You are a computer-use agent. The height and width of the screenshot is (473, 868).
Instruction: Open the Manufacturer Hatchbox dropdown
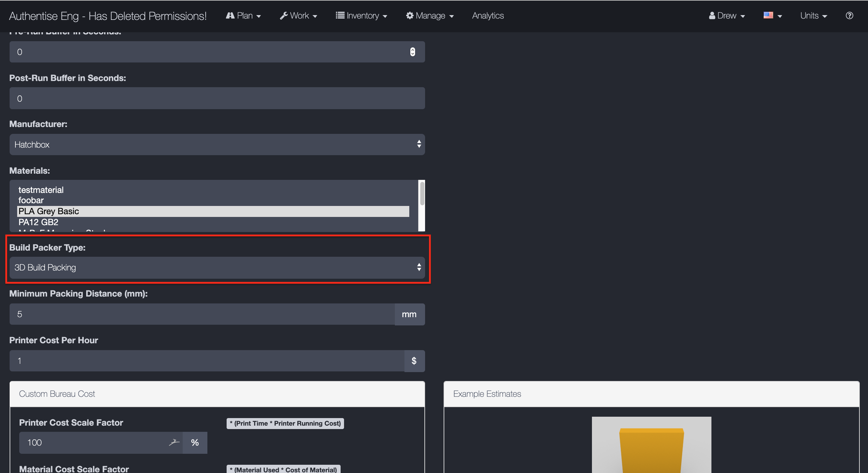(x=217, y=145)
